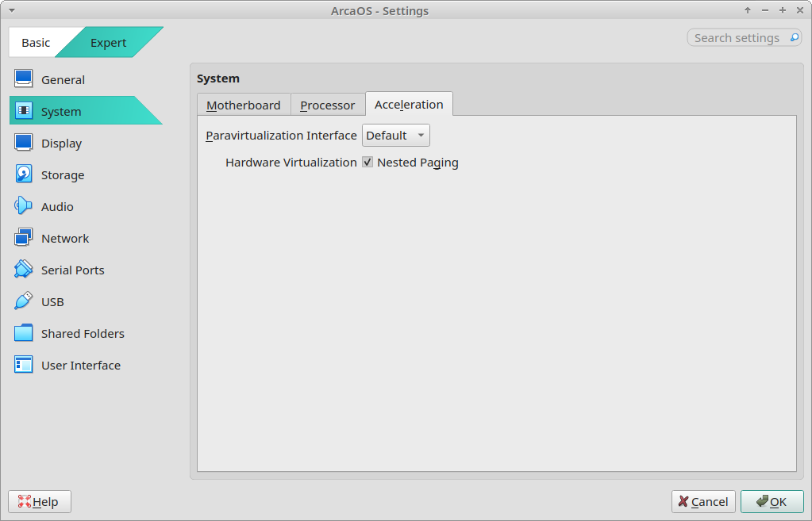The image size is (812, 521).
Task: Open the Display monitor icon
Action: (23, 143)
